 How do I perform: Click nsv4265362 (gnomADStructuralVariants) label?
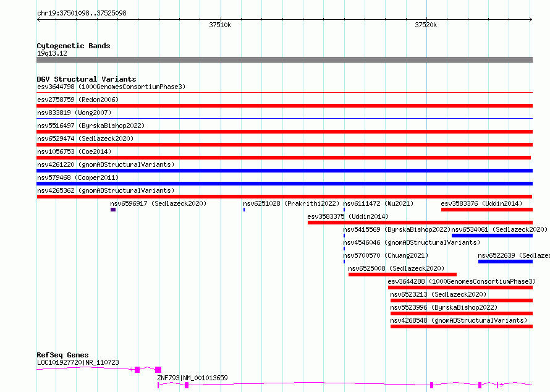(x=106, y=190)
